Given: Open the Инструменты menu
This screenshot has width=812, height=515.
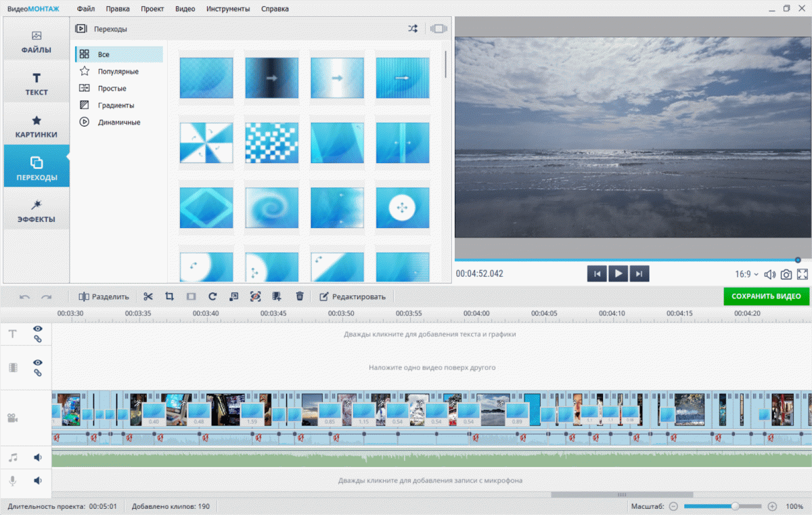Looking at the screenshot, I should pyautogui.click(x=227, y=9).
